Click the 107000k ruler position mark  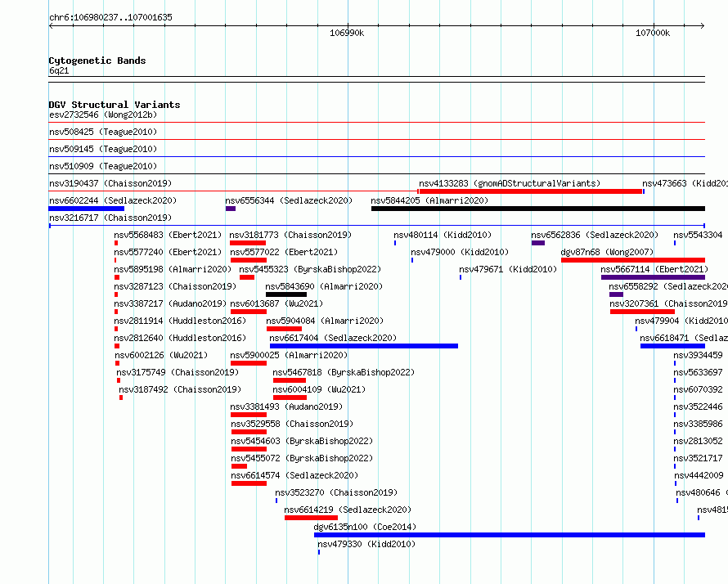point(653,33)
